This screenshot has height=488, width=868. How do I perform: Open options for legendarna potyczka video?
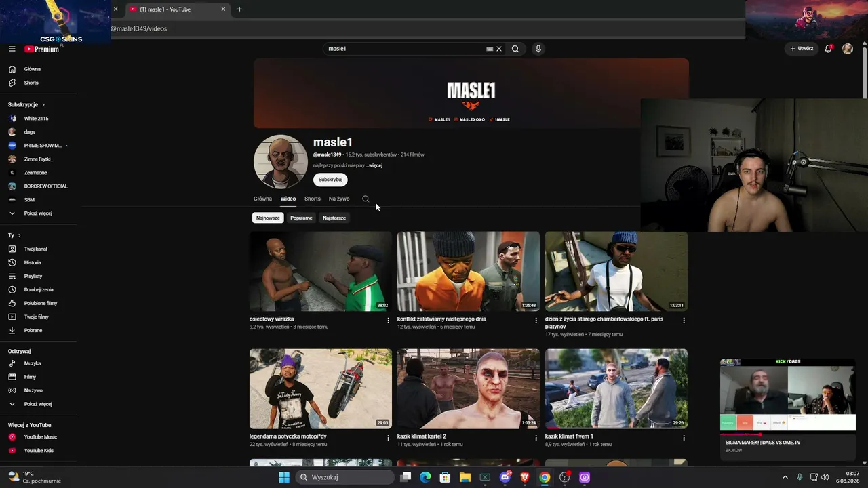coord(388,438)
